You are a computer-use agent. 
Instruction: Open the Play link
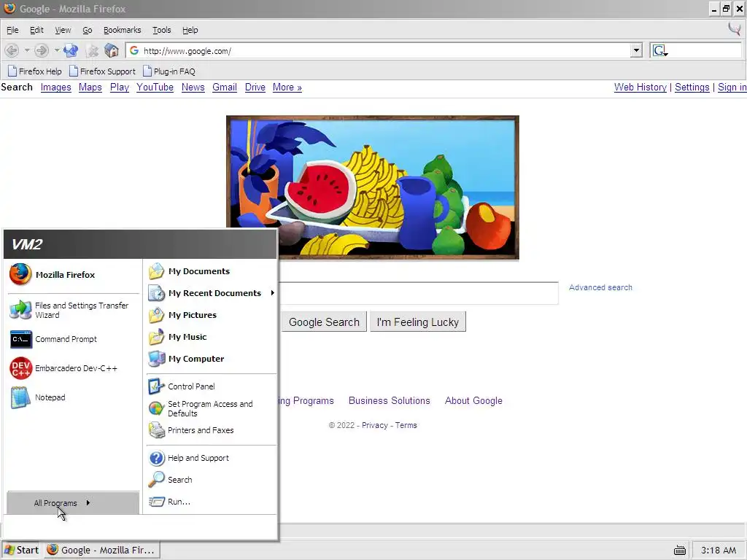point(120,87)
